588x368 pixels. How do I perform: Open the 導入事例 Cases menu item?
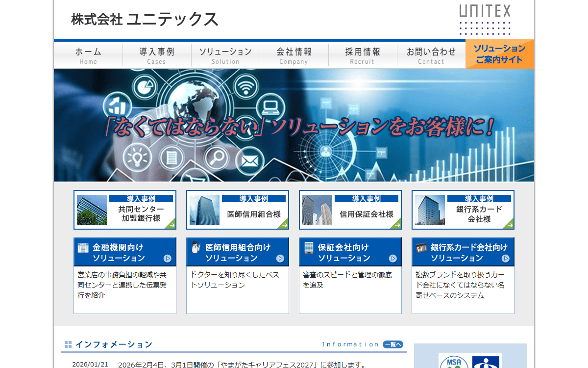(x=157, y=55)
